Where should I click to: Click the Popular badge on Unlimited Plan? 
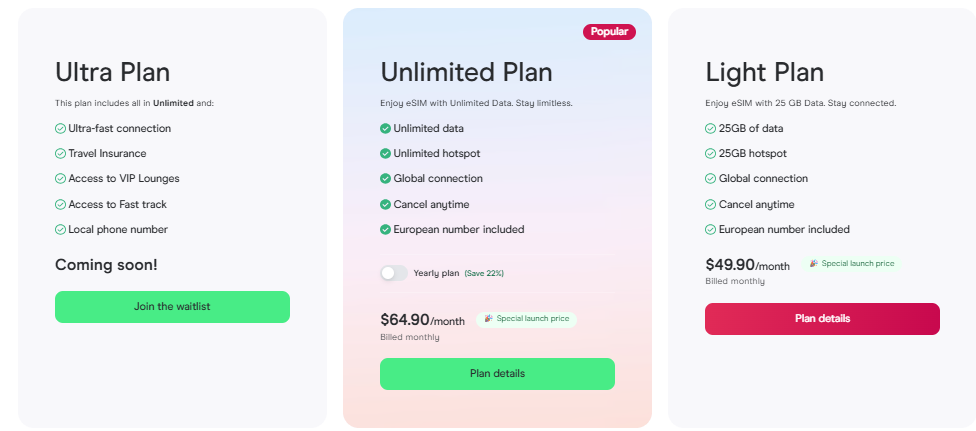click(609, 32)
